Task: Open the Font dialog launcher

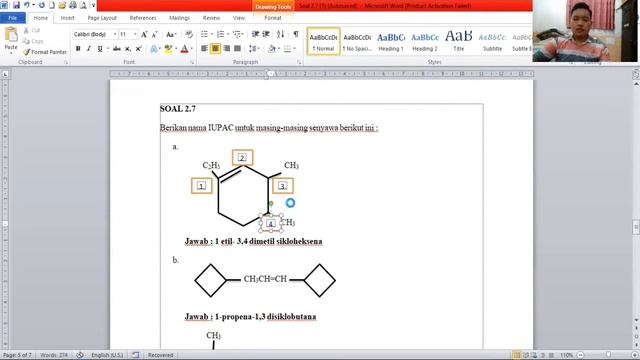Action: 192,62
